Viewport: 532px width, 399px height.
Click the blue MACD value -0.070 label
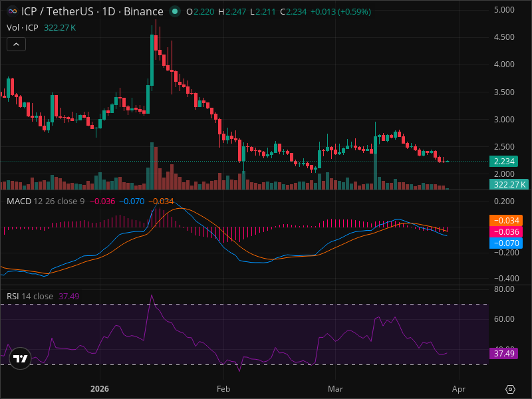(x=506, y=243)
